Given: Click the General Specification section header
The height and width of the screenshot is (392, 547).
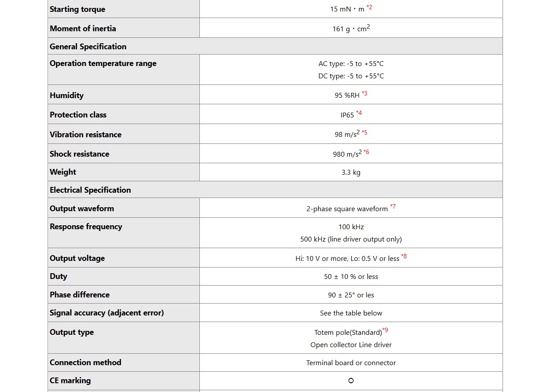Looking at the screenshot, I should tap(88, 47).
